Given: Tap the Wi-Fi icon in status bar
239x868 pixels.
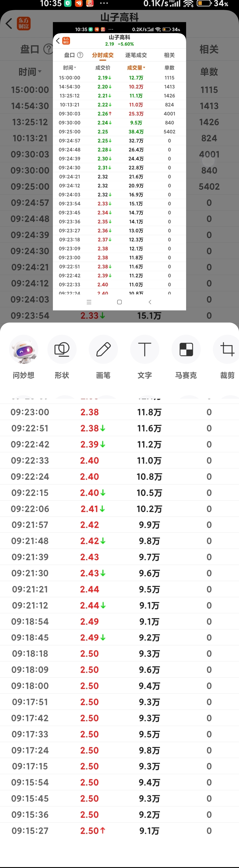Looking at the screenshot, I should click(188, 4).
